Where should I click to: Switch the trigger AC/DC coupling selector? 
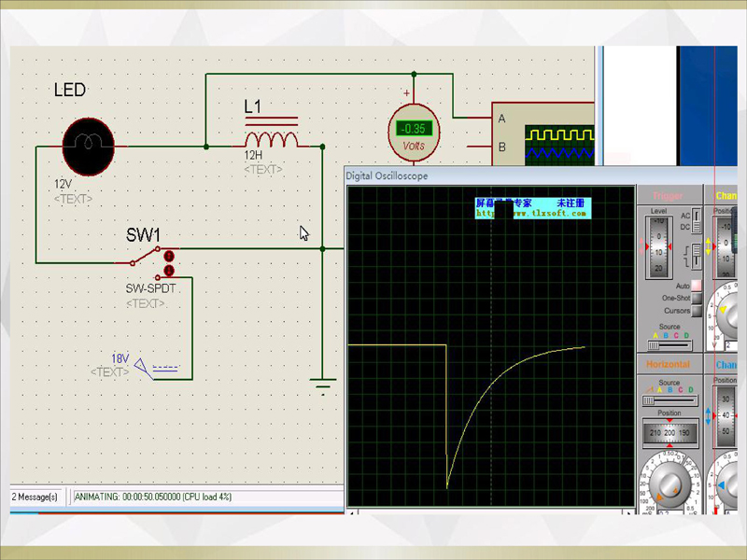[698, 221]
